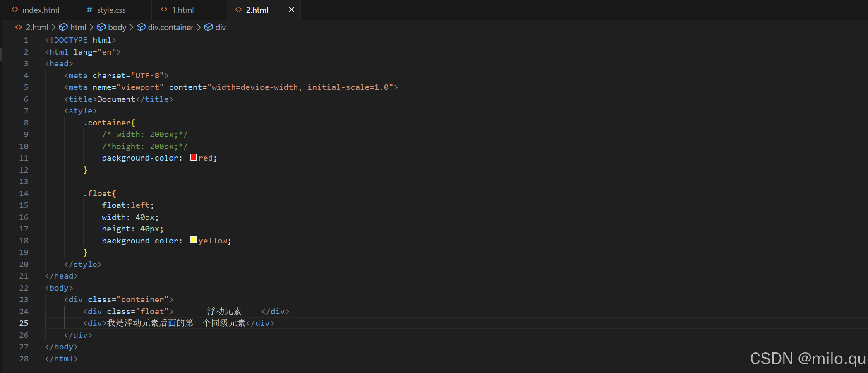Open the div.container breadcrumb segment
The image size is (868, 373).
170,27
